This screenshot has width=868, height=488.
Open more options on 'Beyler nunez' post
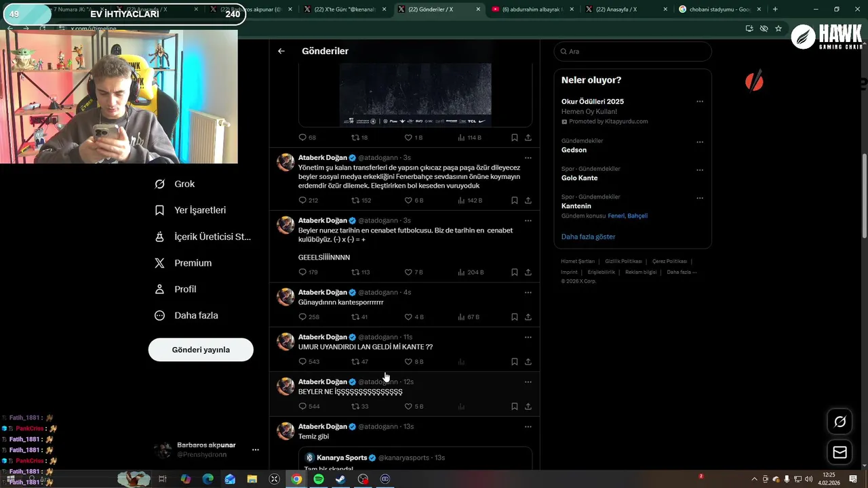[528, 220]
